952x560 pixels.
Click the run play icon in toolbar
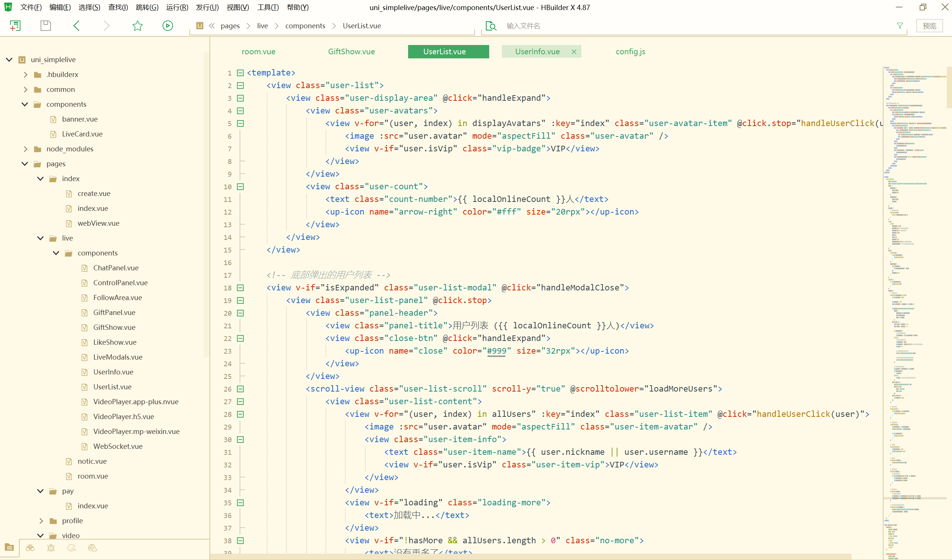tap(168, 26)
